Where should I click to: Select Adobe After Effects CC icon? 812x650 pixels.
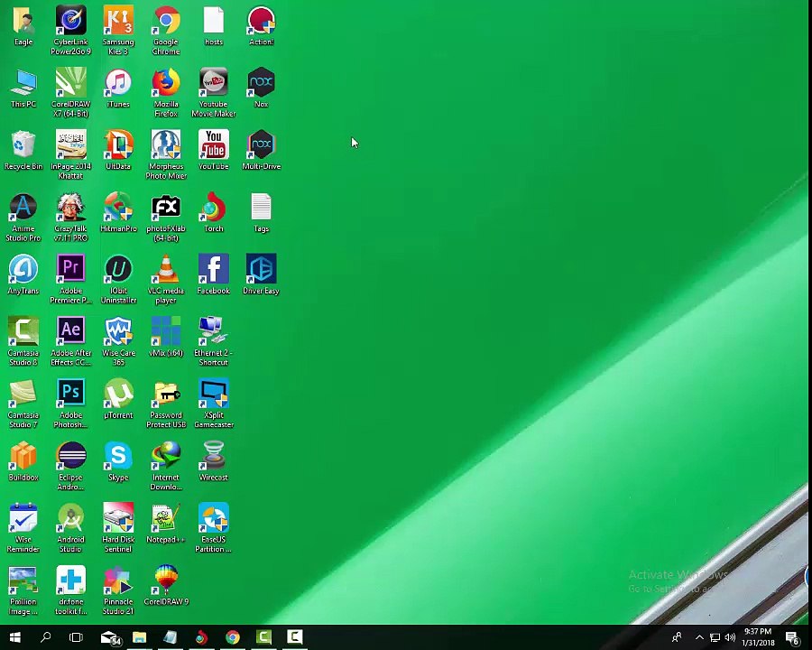71,331
